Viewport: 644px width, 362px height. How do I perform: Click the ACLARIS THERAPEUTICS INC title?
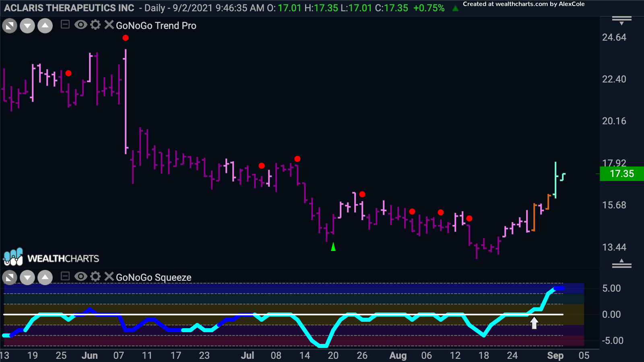point(69,8)
